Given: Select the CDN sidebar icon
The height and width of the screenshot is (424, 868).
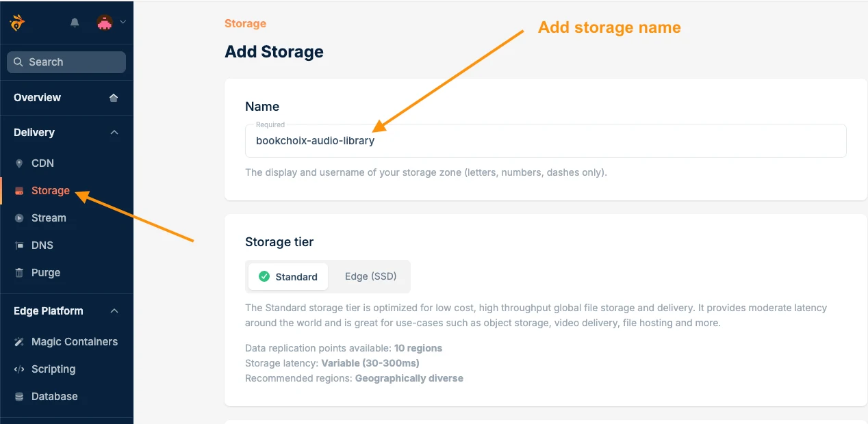Looking at the screenshot, I should (20, 163).
